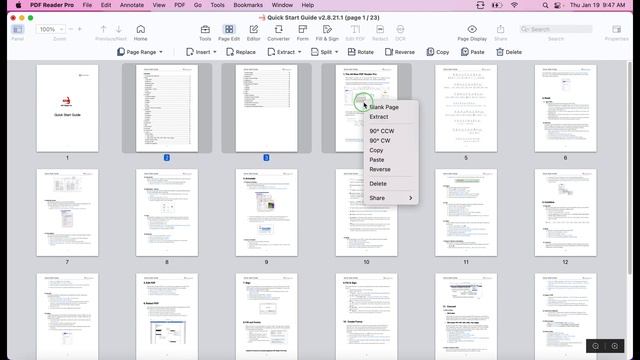Select page 8 thumbnail

(x=167, y=213)
